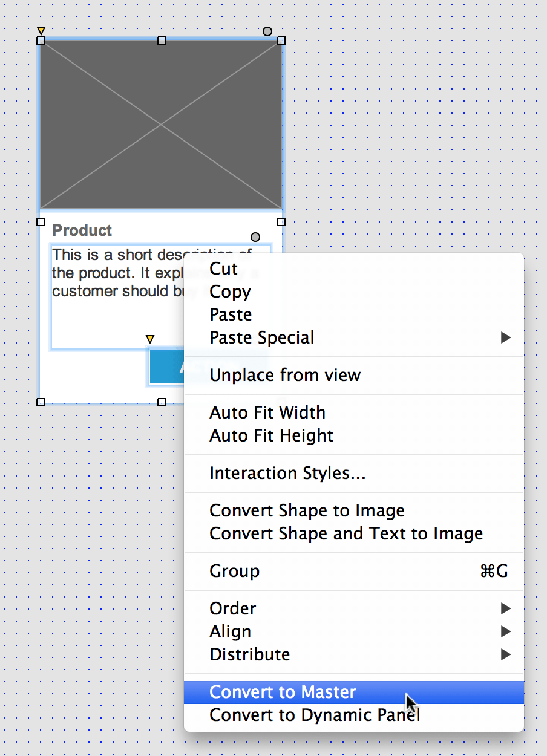Click the yellow triangle marker above image
Screen dimensions: 547x756
point(41,30)
